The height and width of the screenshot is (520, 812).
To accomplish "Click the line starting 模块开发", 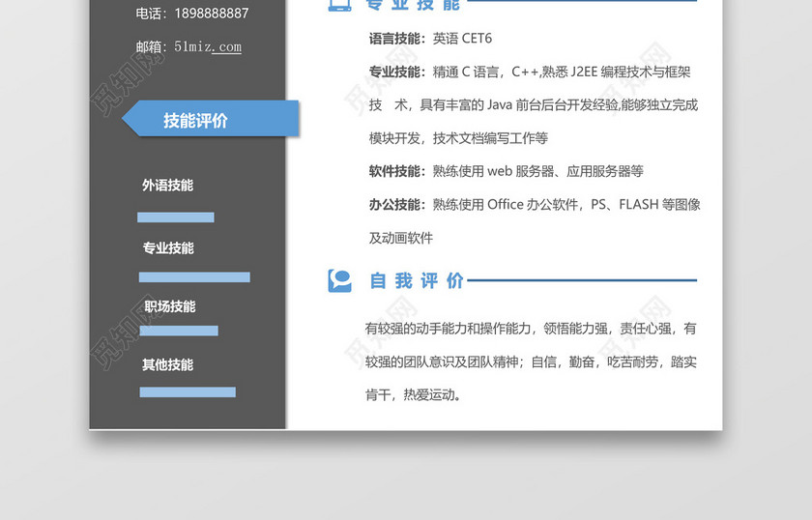I will coord(458,138).
